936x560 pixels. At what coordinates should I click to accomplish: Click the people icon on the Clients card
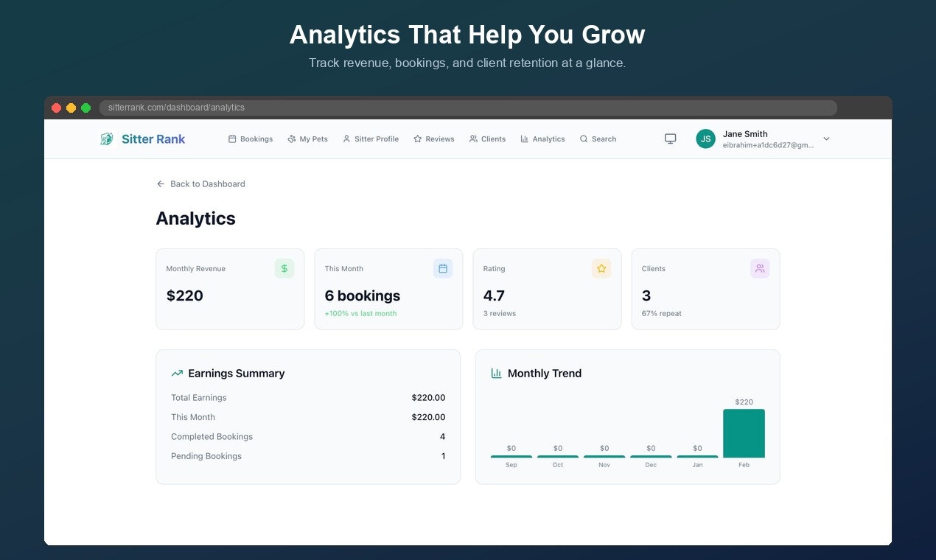click(x=760, y=268)
